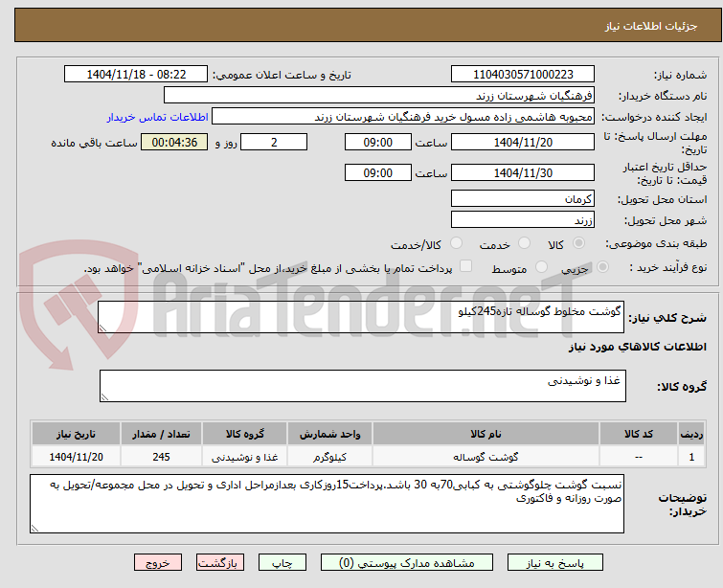Click price validity date field 1404/11/30
Screen dimensions: 723x588
[523, 172]
